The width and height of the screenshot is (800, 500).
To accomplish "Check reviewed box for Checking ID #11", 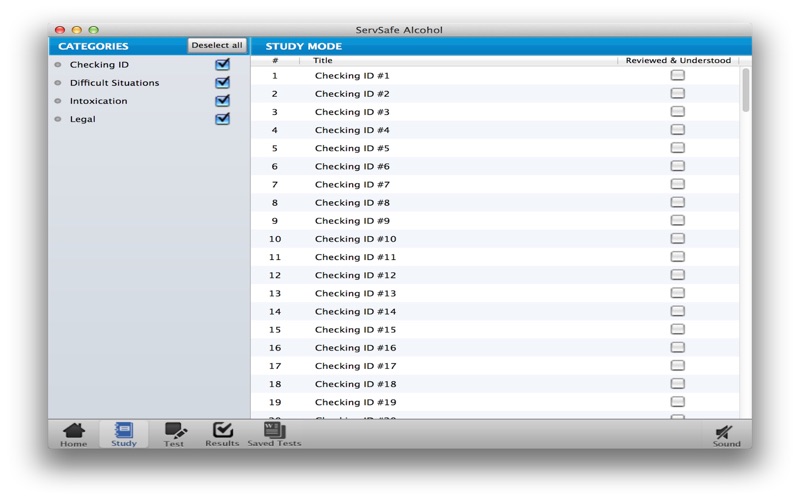I will pyautogui.click(x=678, y=257).
